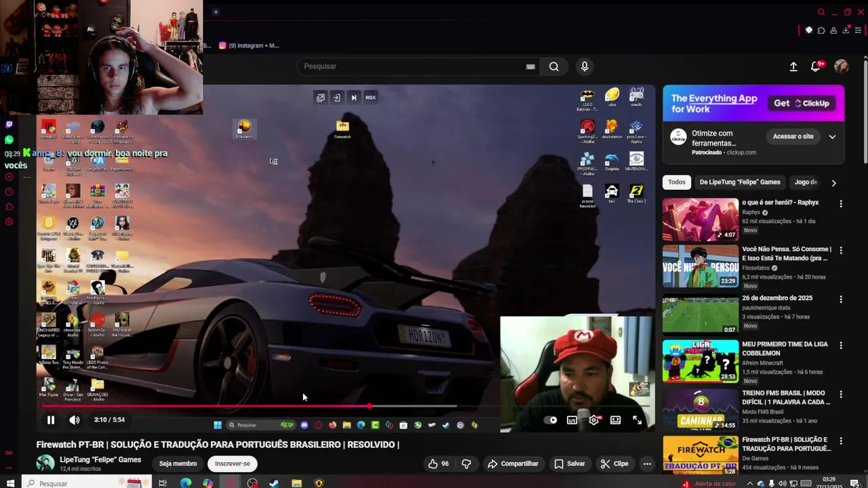The image size is (868, 488).
Task: Open the more actions three-dot menu
Action: tap(647, 464)
